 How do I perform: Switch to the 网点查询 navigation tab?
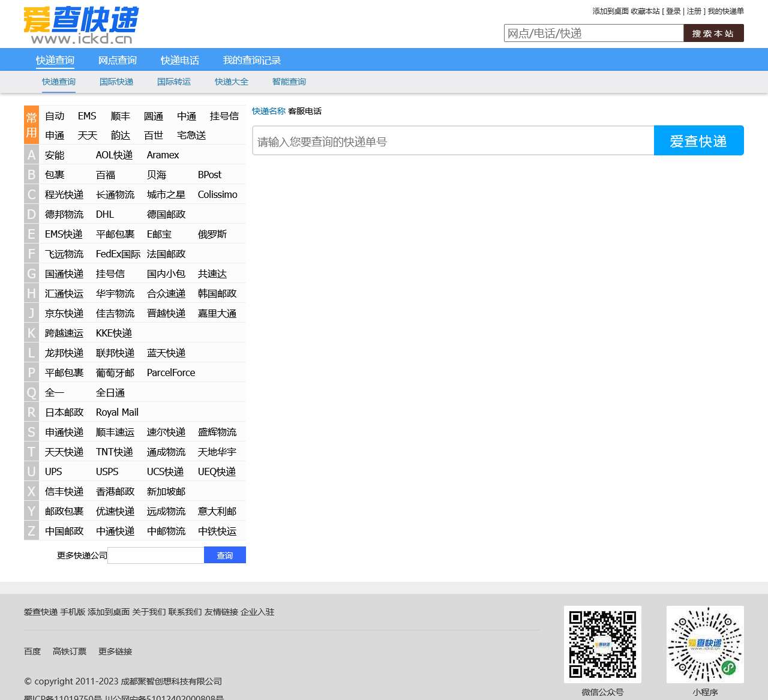117,59
